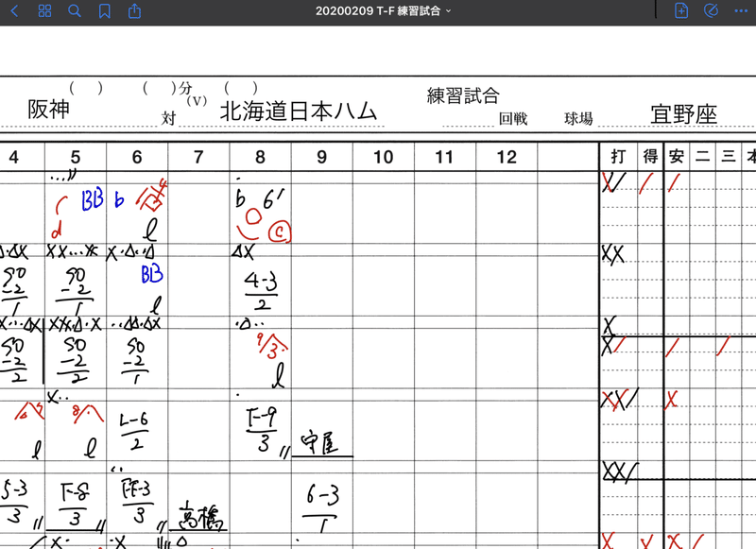Click the 二 stats column header
This screenshot has height=549, width=756.
(702, 156)
